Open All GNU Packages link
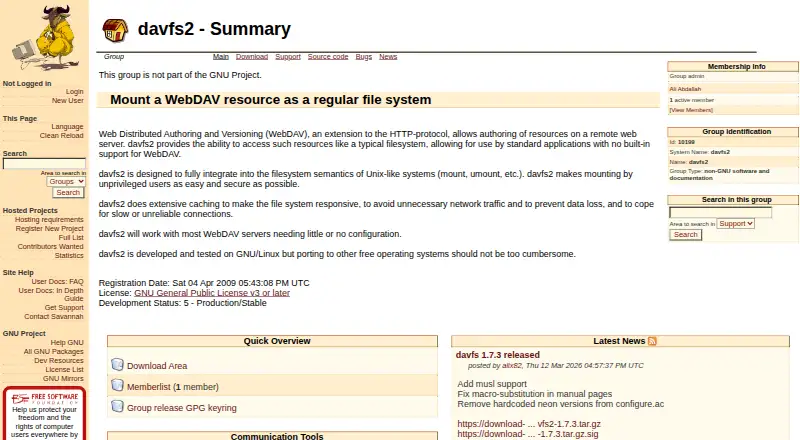Screen dimensions: 800x440 (x=54, y=352)
